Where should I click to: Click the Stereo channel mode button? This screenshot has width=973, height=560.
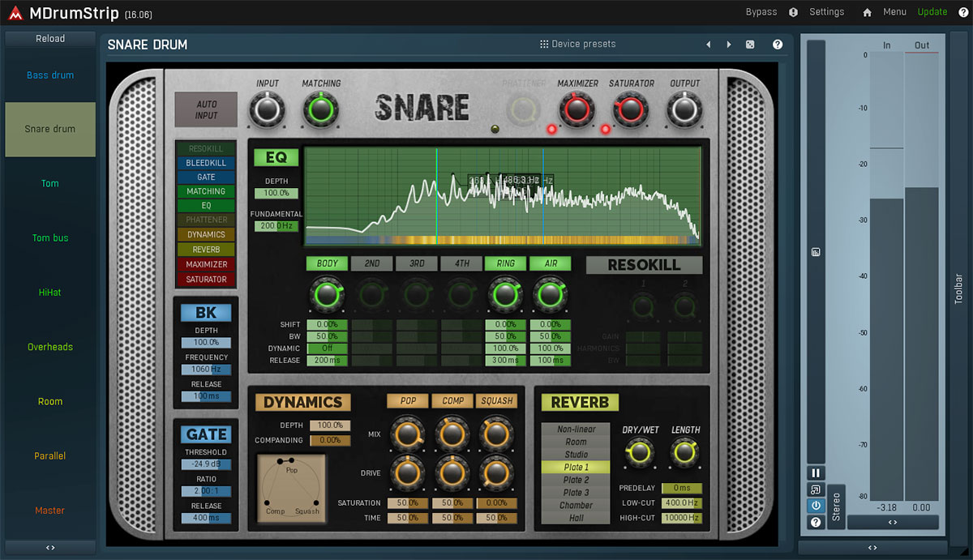click(x=836, y=508)
